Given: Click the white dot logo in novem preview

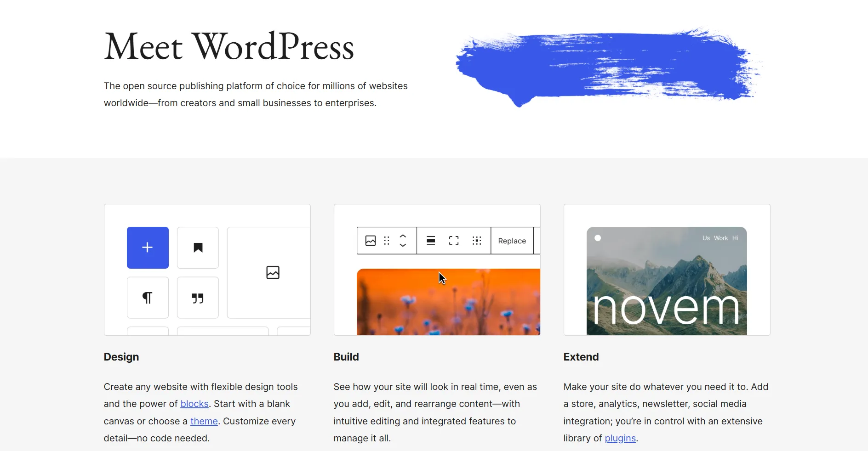Looking at the screenshot, I should (598, 238).
